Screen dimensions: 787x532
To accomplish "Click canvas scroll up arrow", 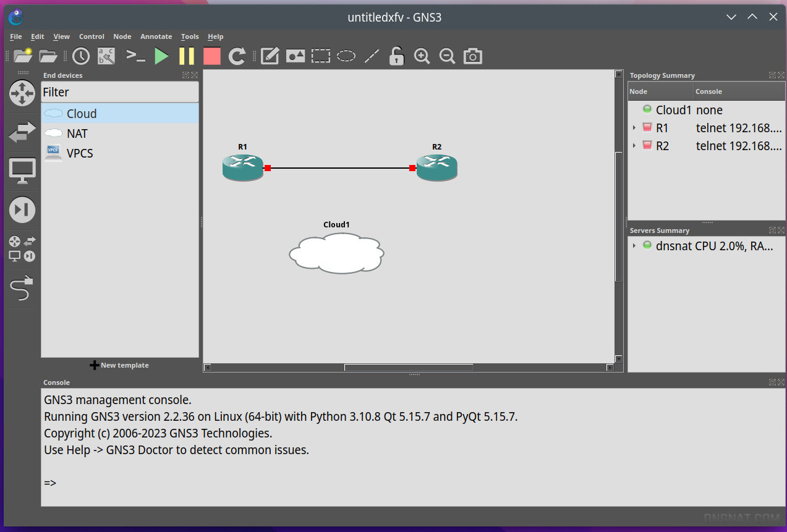I will tap(619, 74).
